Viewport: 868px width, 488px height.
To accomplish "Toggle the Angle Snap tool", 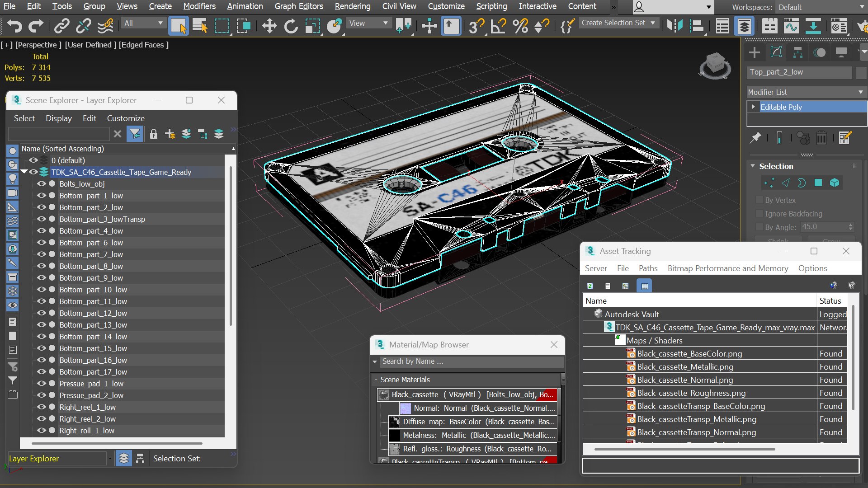I will tap(498, 26).
